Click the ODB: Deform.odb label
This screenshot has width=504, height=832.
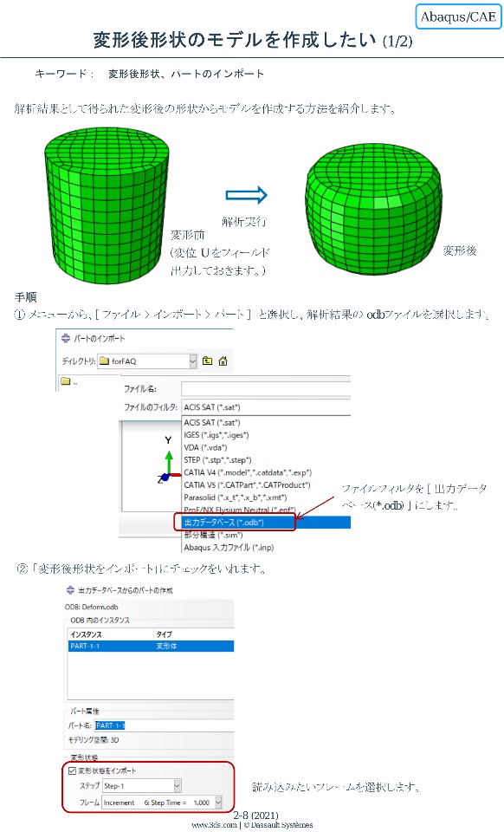point(92,607)
